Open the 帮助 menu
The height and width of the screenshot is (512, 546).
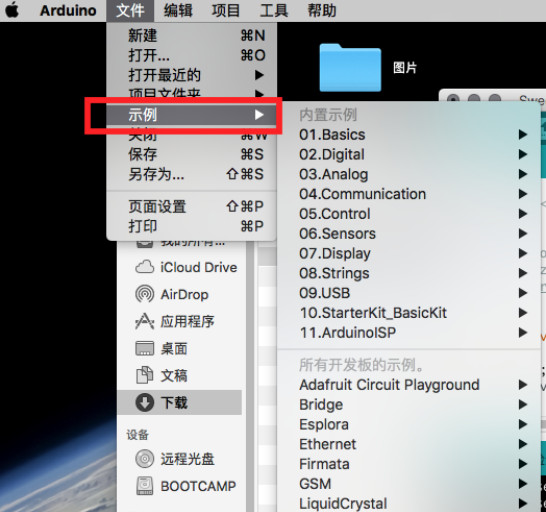322,10
